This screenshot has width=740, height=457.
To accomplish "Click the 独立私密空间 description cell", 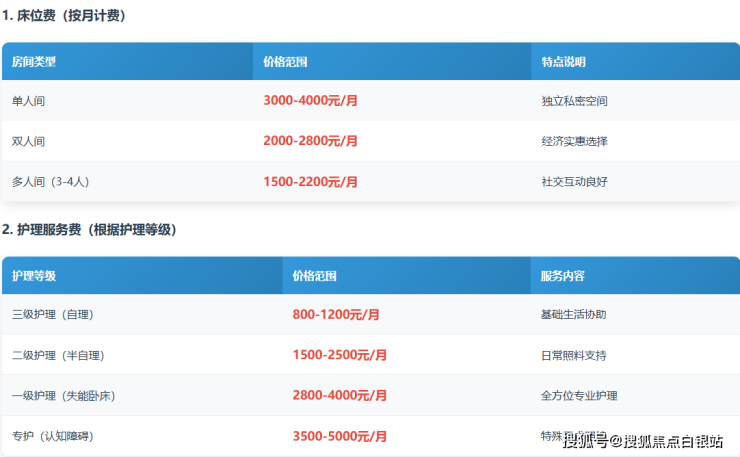I will click(574, 101).
